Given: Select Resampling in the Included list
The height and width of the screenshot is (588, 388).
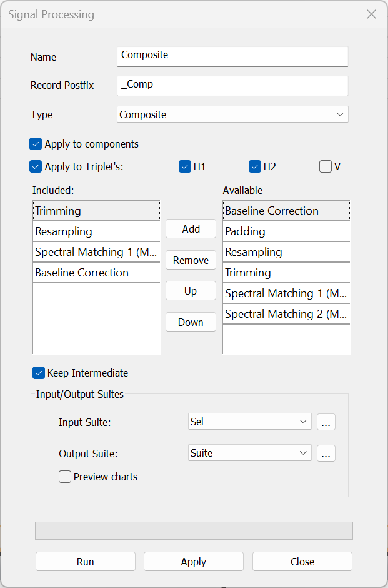Looking at the screenshot, I should pyautogui.click(x=96, y=231).
